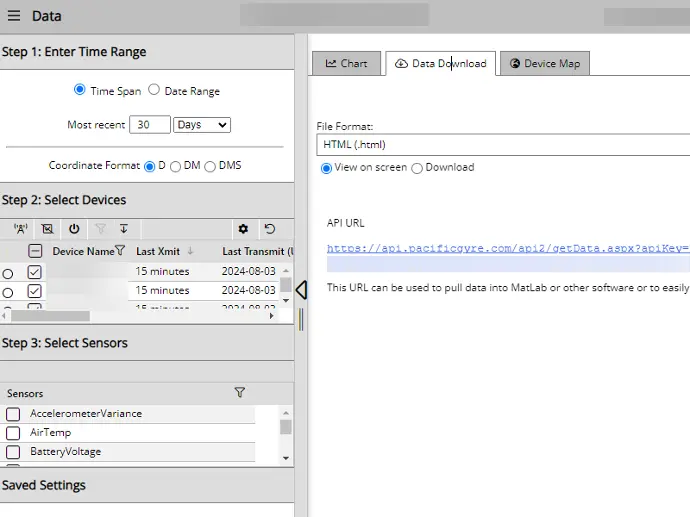Choose the Download radio option
Viewport: 690px width, 517px height.
pos(417,168)
